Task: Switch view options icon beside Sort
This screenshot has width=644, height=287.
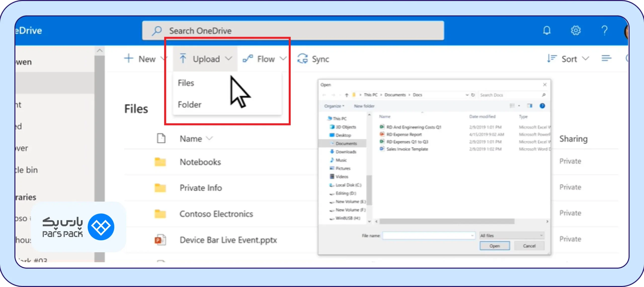Action: click(607, 59)
